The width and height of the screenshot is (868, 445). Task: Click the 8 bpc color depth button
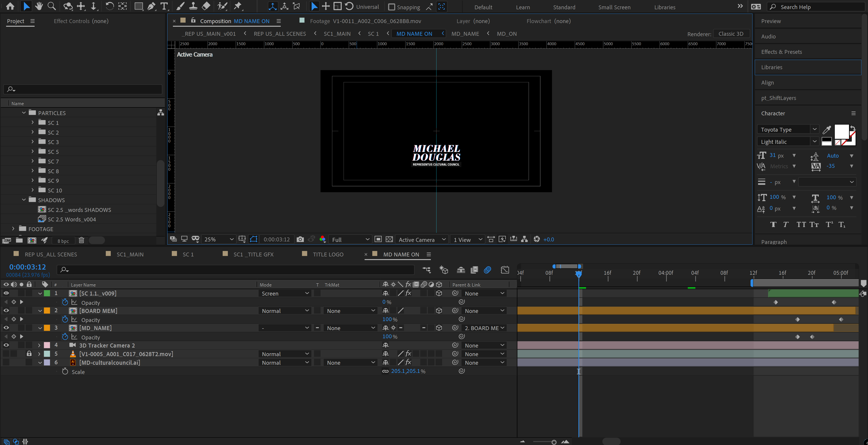(63, 241)
